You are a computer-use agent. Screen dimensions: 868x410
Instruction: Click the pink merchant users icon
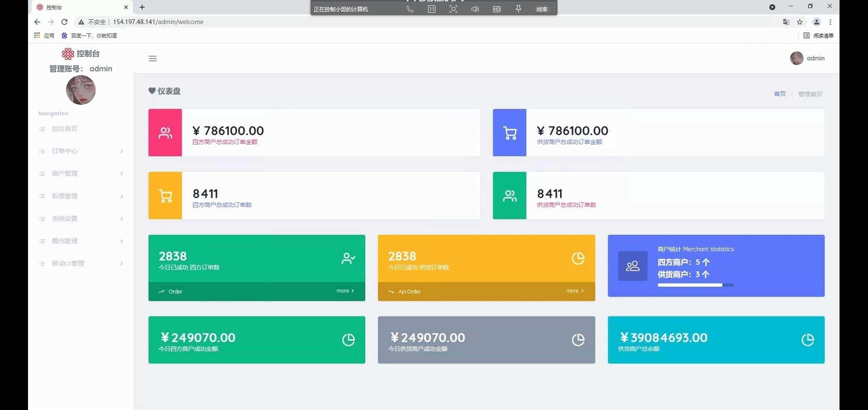[165, 133]
